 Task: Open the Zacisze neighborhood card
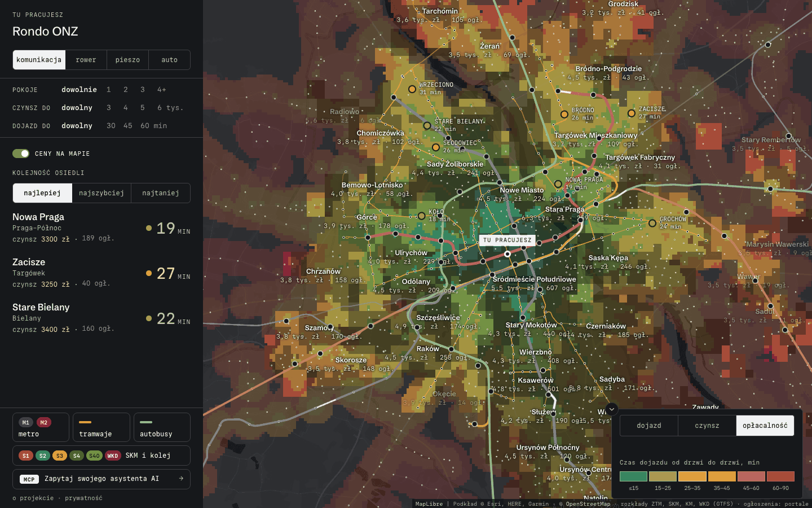101,273
